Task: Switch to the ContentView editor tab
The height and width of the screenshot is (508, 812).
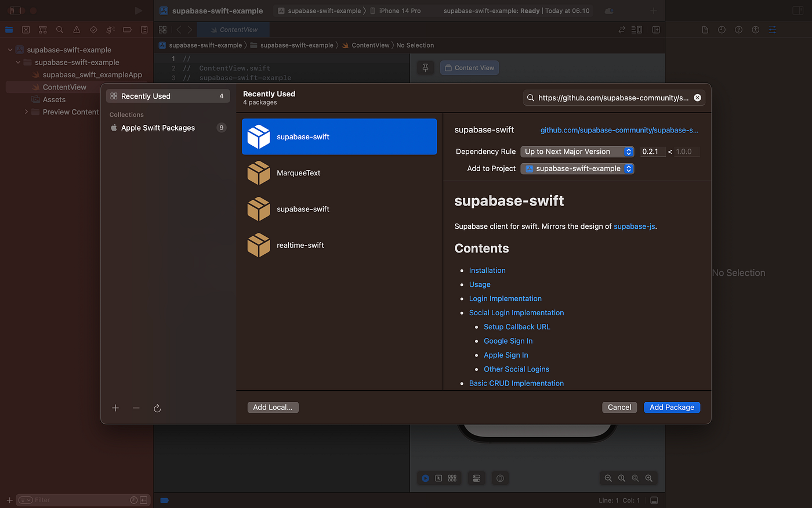Action: 233,29
